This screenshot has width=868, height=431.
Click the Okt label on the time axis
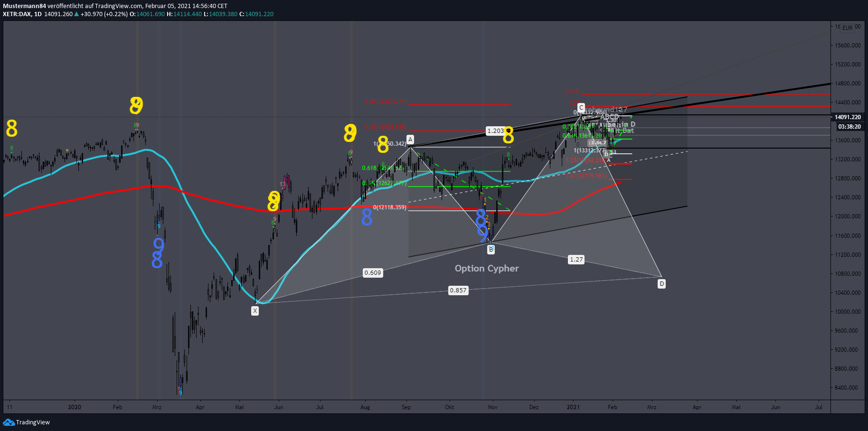pyautogui.click(x=450, y=407)
